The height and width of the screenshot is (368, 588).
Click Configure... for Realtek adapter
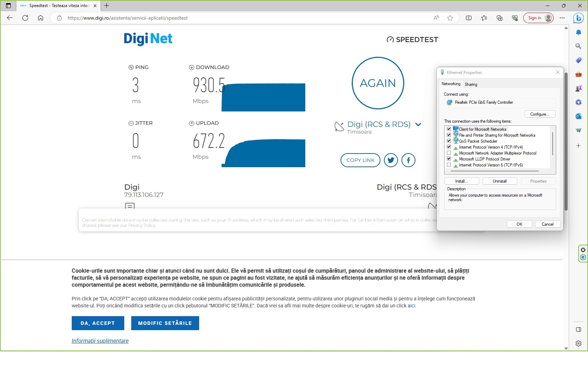(x=540, y=114)
